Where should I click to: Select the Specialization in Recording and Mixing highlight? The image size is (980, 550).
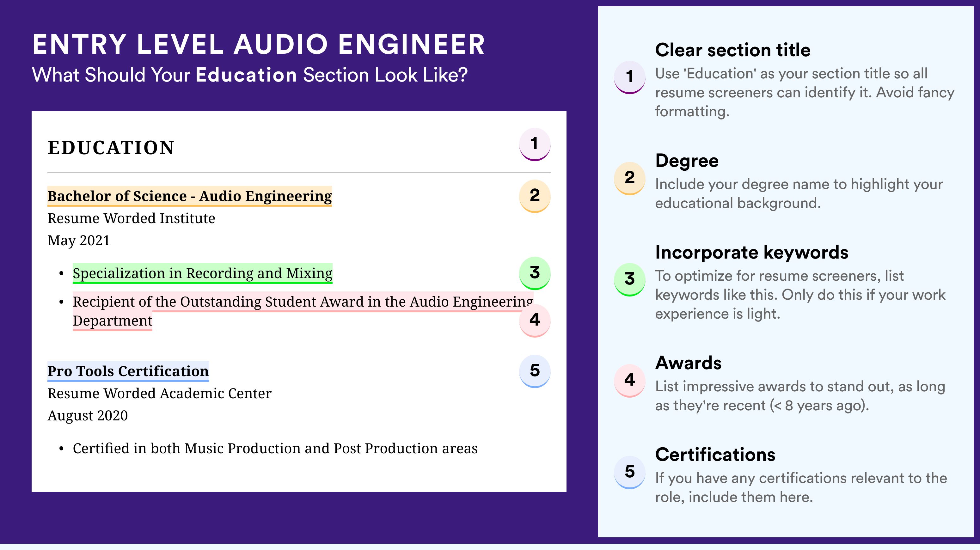coord(202,273)
